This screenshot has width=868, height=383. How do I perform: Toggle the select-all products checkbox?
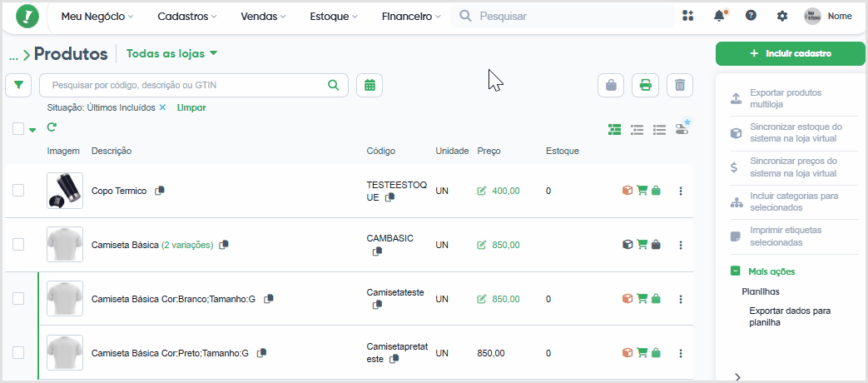tap(18, 129)
